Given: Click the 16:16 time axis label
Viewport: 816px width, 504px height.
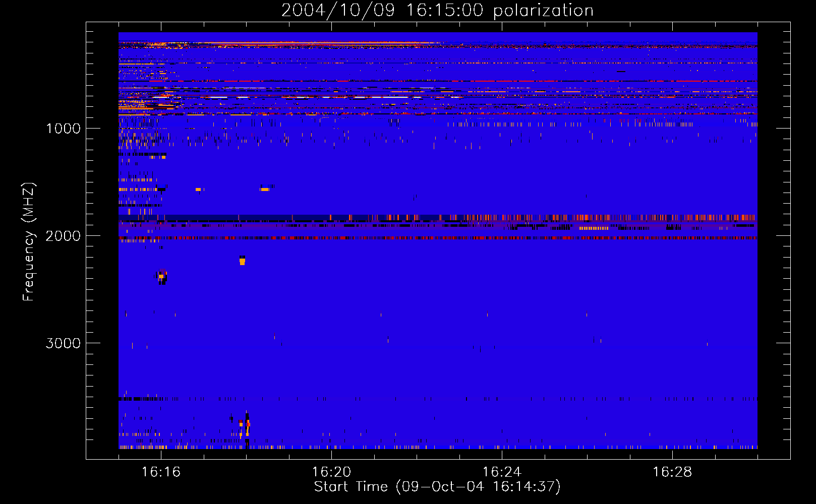Looking at the screenshot, I should 161,472.
